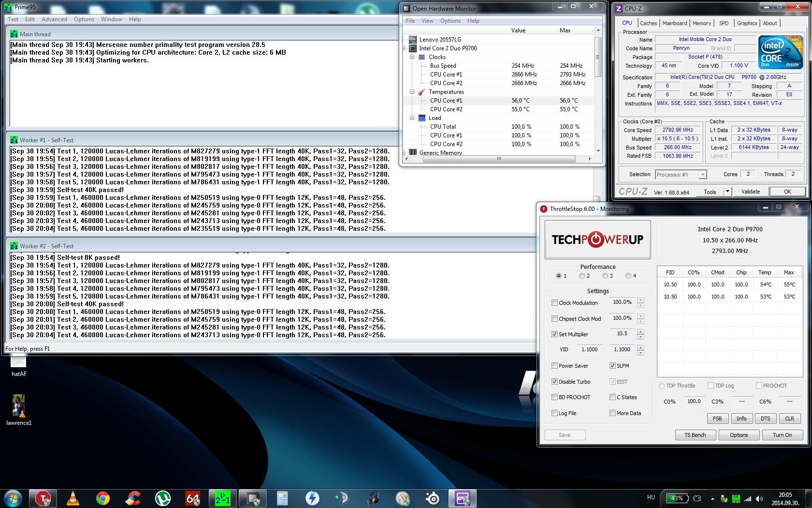Image resolution: width=812 pixels, height=508 pixels.
Task: Select lawrence1 desktop video icon
Action: click(19, 410)
